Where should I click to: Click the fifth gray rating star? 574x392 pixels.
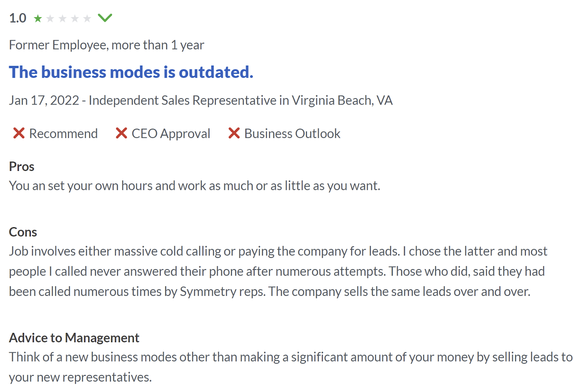pyautogui.click(x=87, y=18)
